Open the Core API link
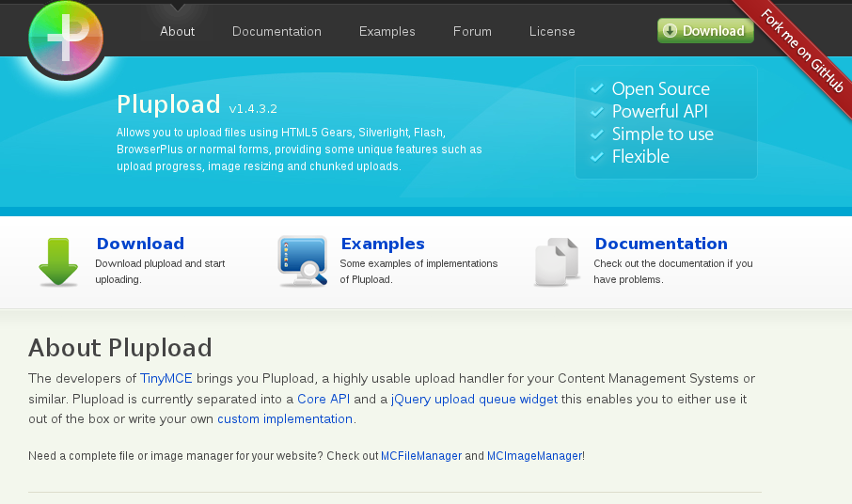 (323, 399)
